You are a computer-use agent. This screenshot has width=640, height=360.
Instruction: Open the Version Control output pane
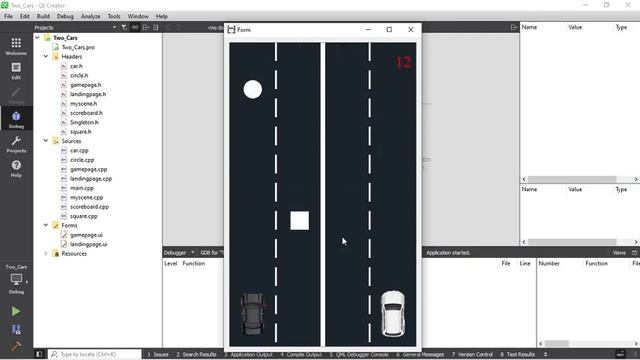(x=472, y=354)
